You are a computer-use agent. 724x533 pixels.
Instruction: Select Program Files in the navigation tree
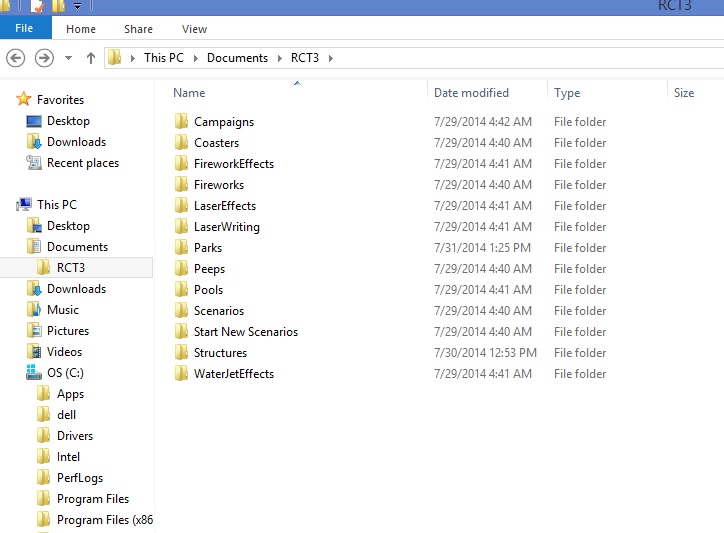[x=92, y=499]
